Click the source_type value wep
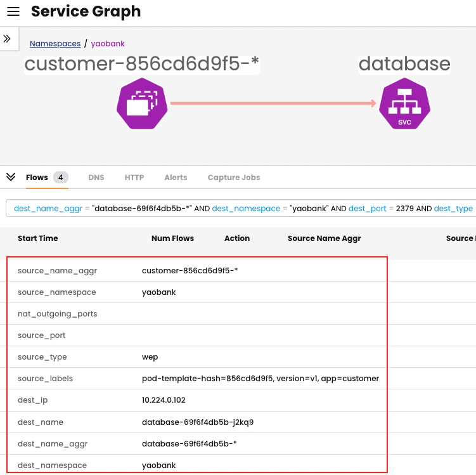The width and height of the screenshot is (476, 475). 150,357
